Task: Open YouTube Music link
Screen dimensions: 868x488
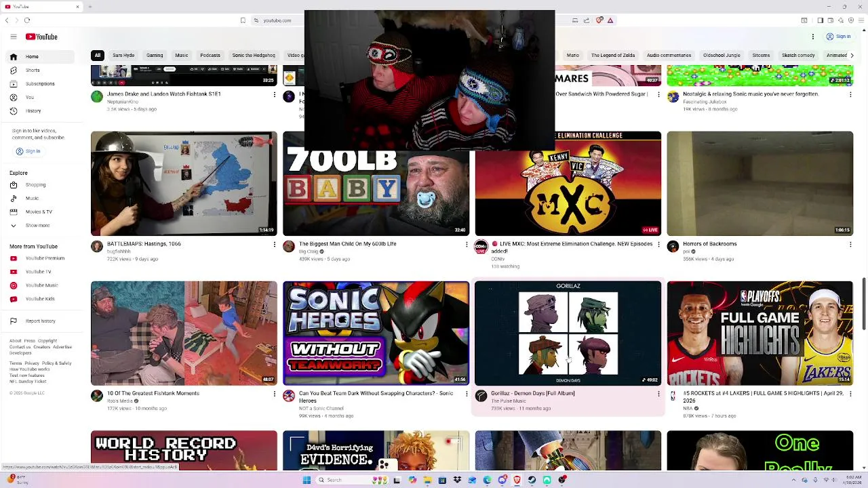Action: point(41,285)
